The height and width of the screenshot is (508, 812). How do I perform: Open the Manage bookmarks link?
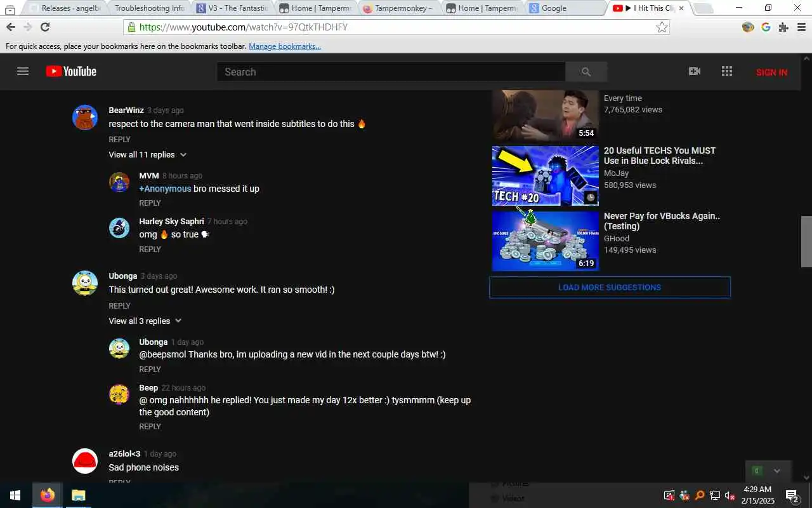(285, 46)
